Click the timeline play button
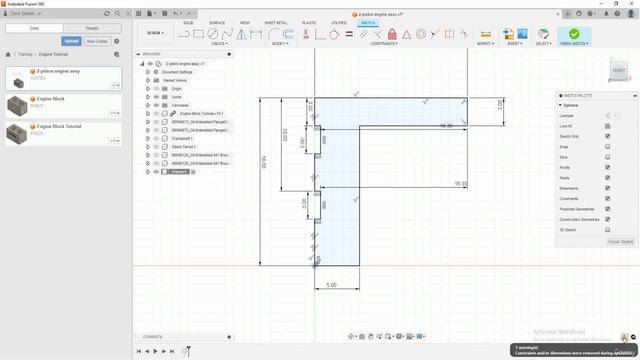 pyautogui.click(x=155, y=351)
